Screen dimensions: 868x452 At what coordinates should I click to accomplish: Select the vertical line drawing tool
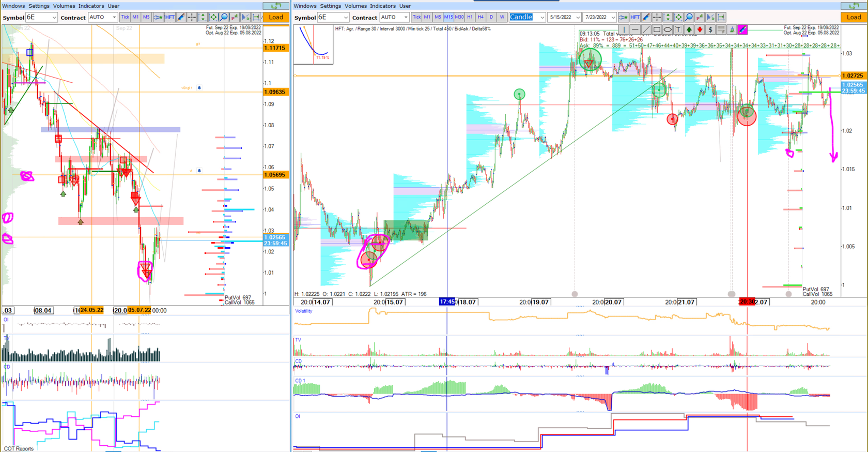[624, 29]
